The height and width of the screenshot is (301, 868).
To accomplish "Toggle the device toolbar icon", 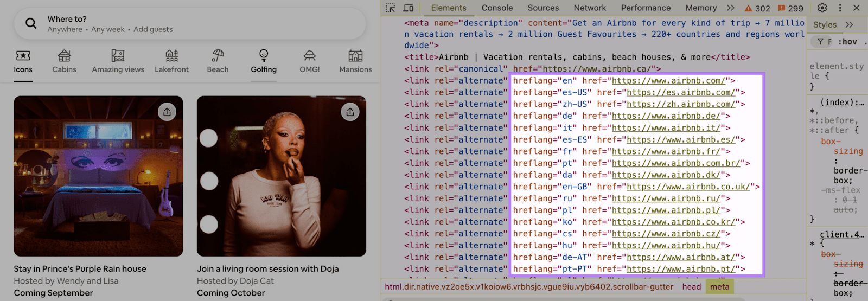I will coord(409,8).
